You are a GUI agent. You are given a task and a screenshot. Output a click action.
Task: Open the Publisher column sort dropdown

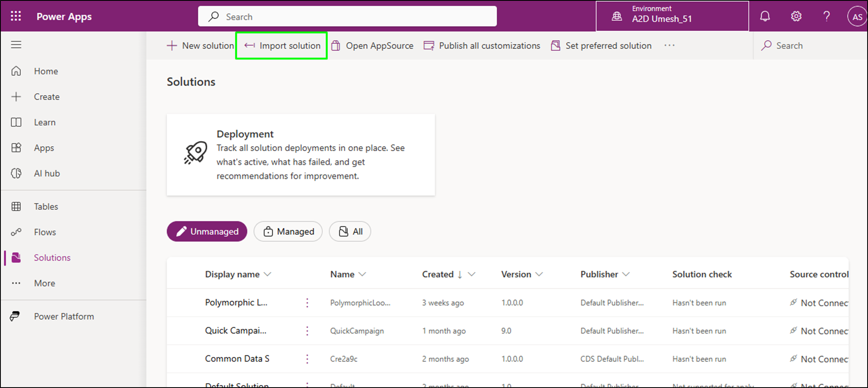click(626, 274)
